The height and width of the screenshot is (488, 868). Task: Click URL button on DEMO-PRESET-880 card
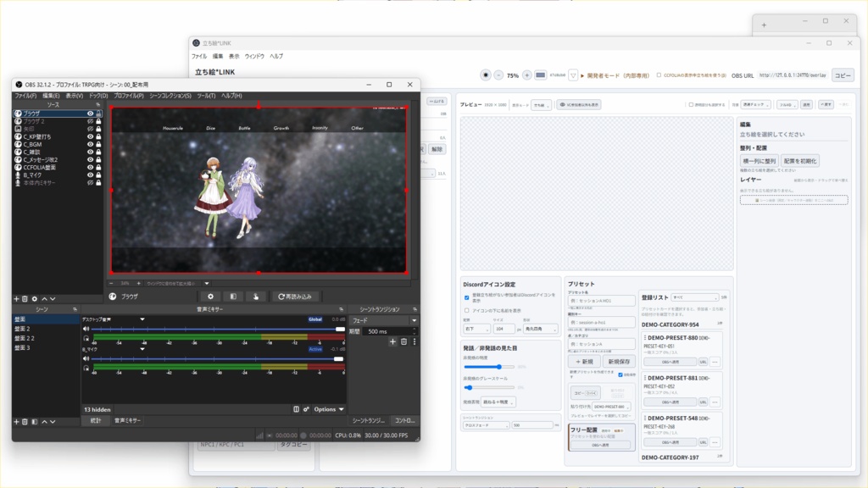[x=703, y=362]
